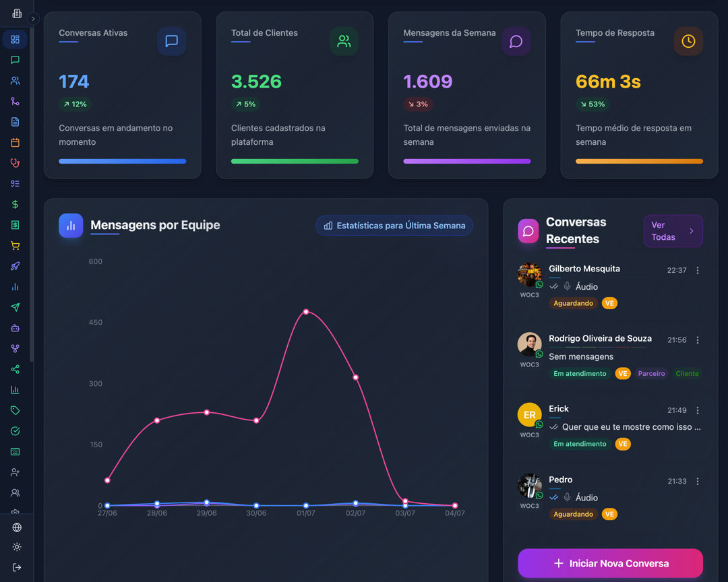
Task: Open the blue document file sidebar icon
Action: [15, 122]
